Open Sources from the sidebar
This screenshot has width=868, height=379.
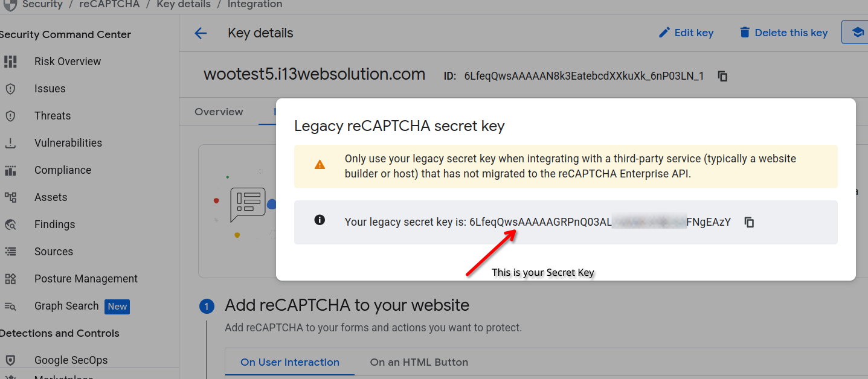pyautogui.click(x=54, y=252)
